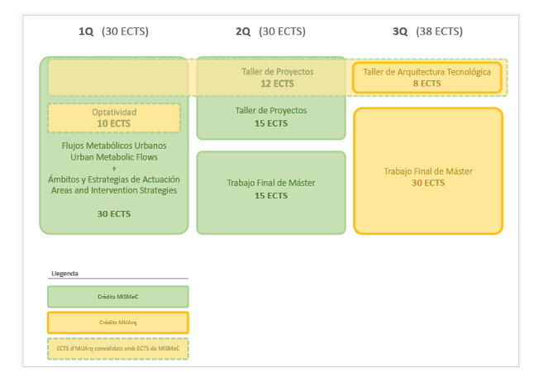
Task: Select the 3Q (38 ECTS) column heading
Action: tap(427, 31)
